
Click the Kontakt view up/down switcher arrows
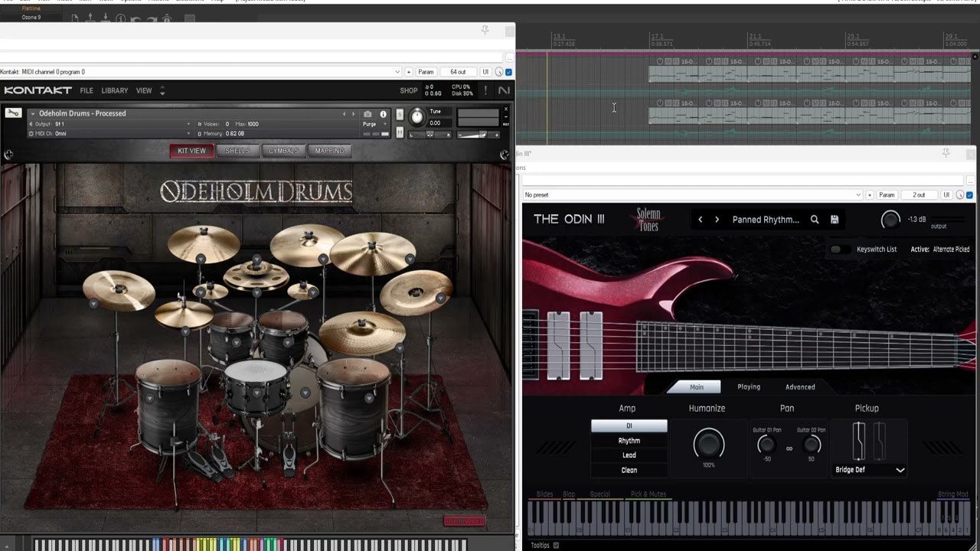162,90
